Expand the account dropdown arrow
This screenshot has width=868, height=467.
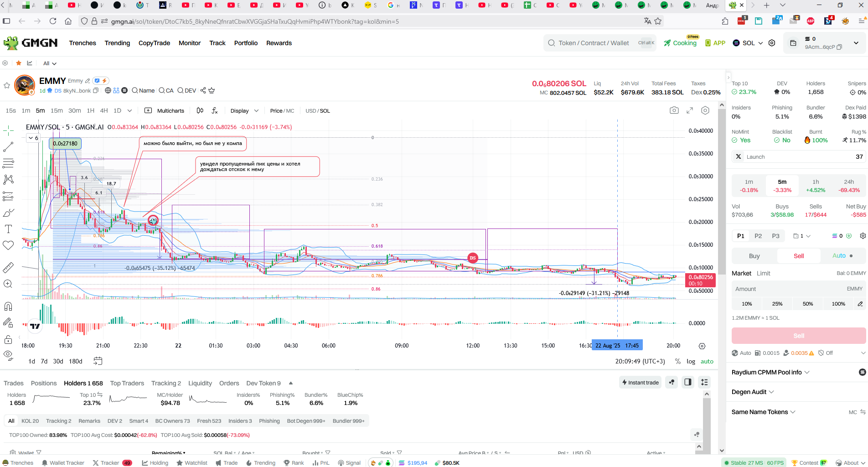856,43
